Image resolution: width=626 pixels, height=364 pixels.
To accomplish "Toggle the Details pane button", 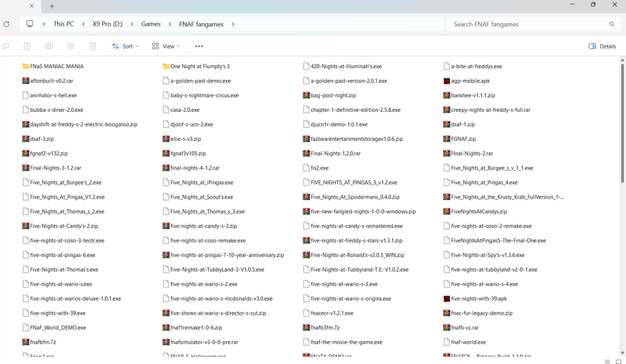I will click(602, 47).
